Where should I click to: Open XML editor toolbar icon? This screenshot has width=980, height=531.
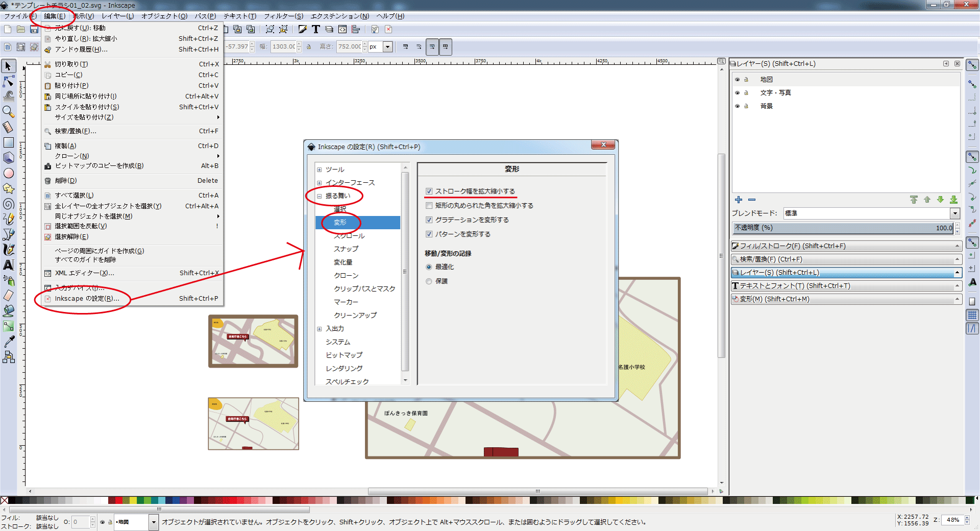click(x=342, y=30)
